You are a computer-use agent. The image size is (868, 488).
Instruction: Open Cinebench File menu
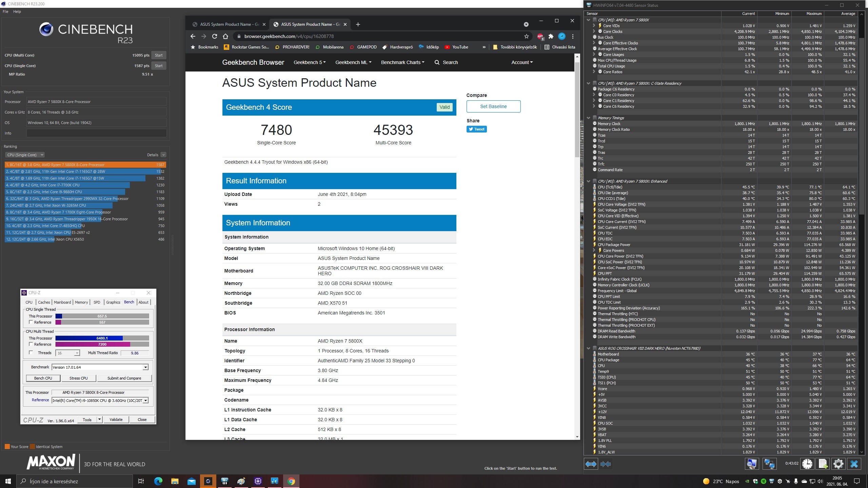click(x=5, y=12)
